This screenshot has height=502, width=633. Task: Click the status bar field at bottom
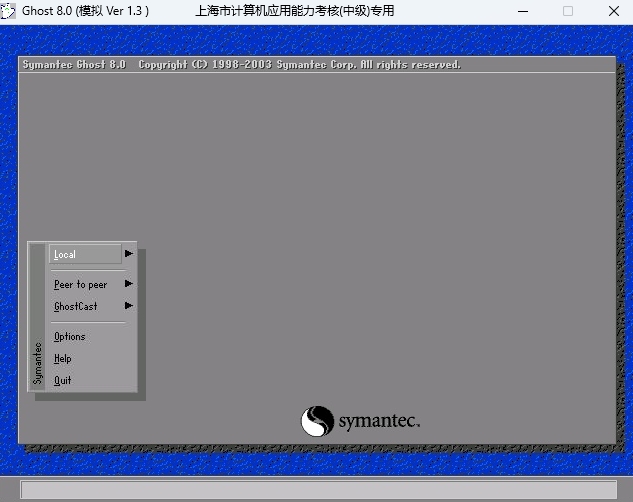coord(319,489)
